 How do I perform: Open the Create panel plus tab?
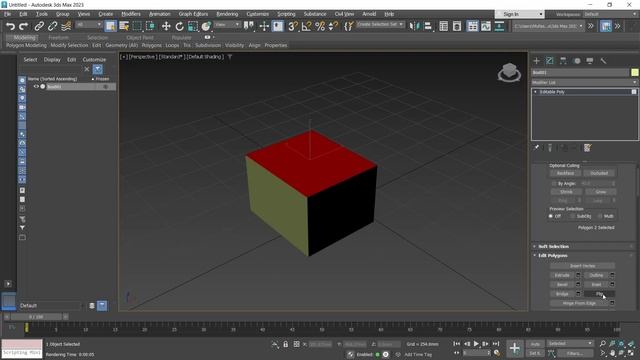tap(536, 61)
